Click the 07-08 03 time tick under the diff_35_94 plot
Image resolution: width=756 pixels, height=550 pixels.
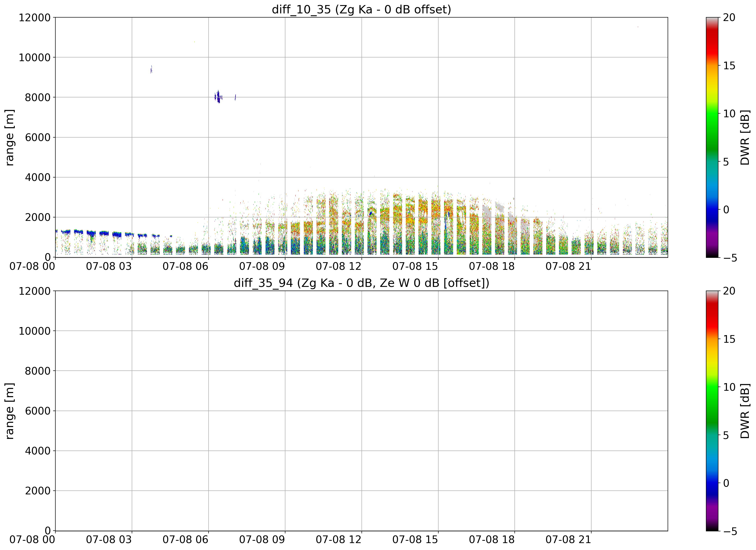109,540
